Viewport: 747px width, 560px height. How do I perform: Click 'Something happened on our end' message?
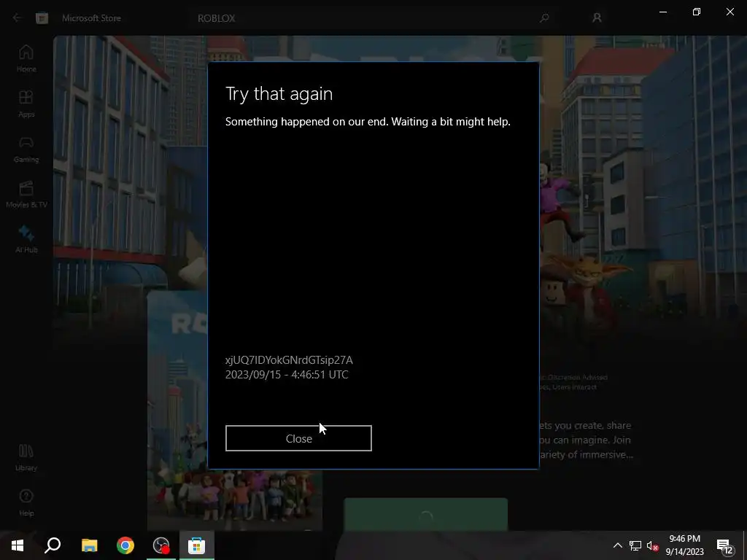(x=368, y=122)
